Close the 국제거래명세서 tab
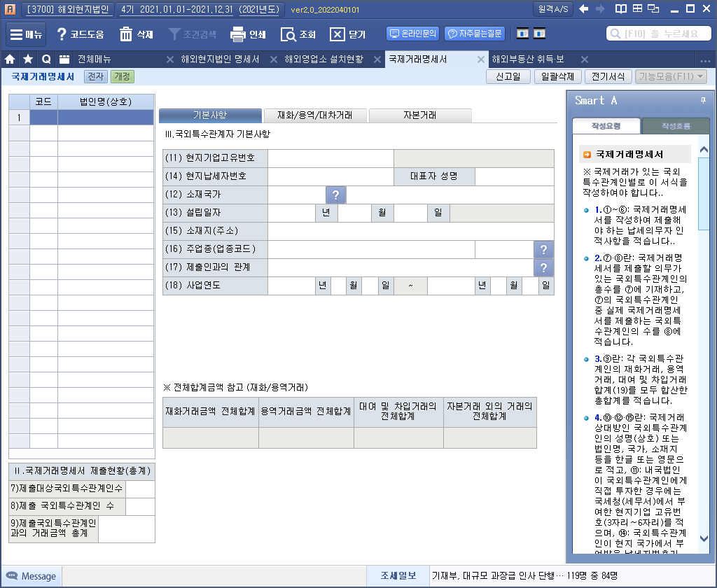This screenshot has height=588, width=717. pos(481,59)
